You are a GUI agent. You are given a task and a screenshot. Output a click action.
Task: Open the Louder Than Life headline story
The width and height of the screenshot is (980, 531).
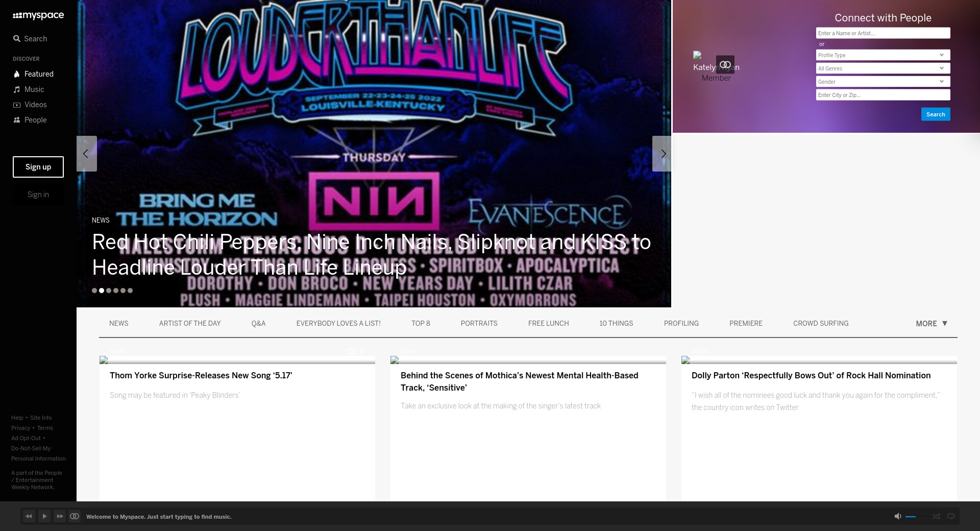coord(372,255)
